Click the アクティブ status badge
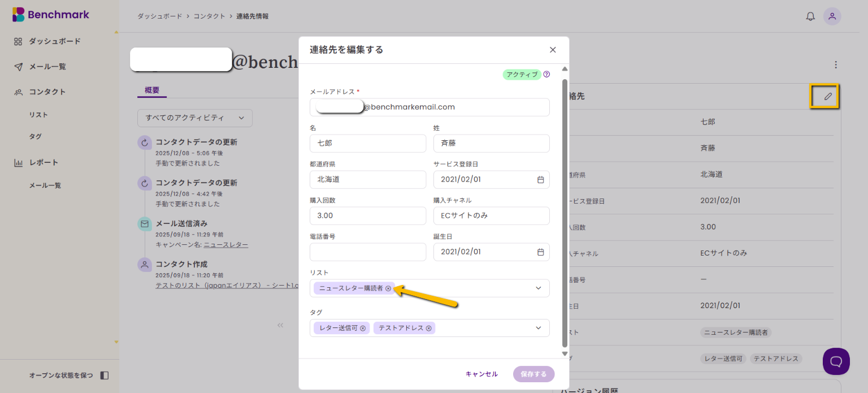The image size is (868, 393). (x=522, y=75)
